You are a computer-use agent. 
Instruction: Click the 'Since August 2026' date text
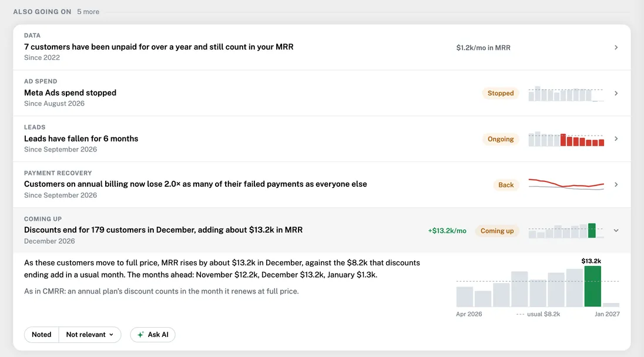pos(54,104)
